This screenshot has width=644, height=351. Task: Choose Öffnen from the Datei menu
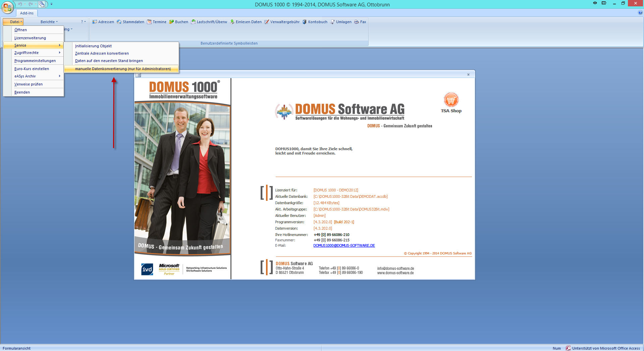34,30
